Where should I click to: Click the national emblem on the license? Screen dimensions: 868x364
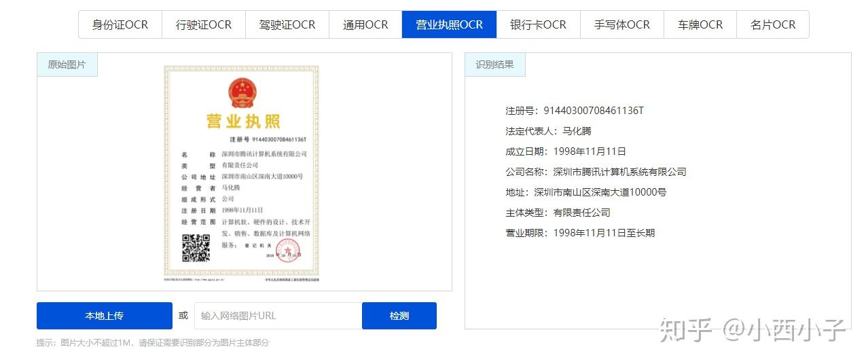click(x=242, y=92)
